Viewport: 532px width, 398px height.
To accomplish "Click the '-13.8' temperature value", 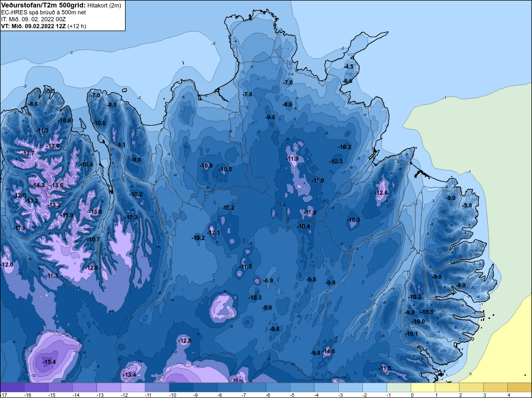I will coord(95,212).
